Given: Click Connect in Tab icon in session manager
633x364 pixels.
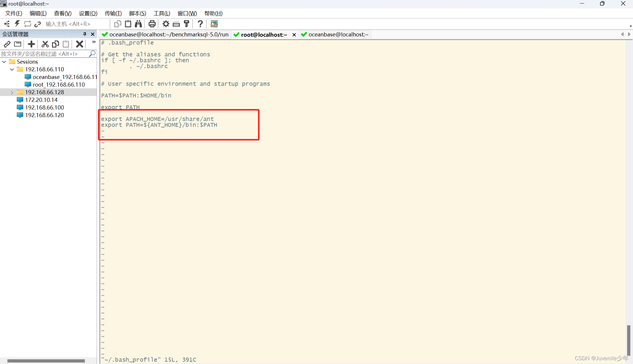Looking at the screenshot, I should 18,44.
